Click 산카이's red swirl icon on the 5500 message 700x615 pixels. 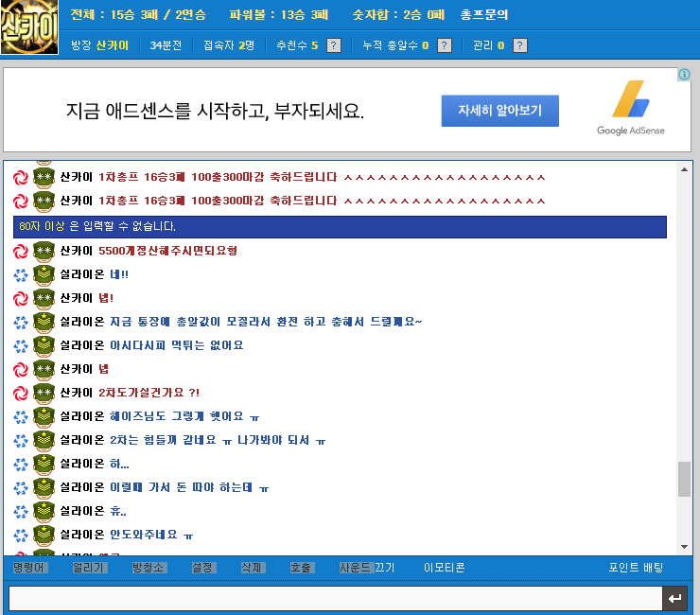(21, 252)
